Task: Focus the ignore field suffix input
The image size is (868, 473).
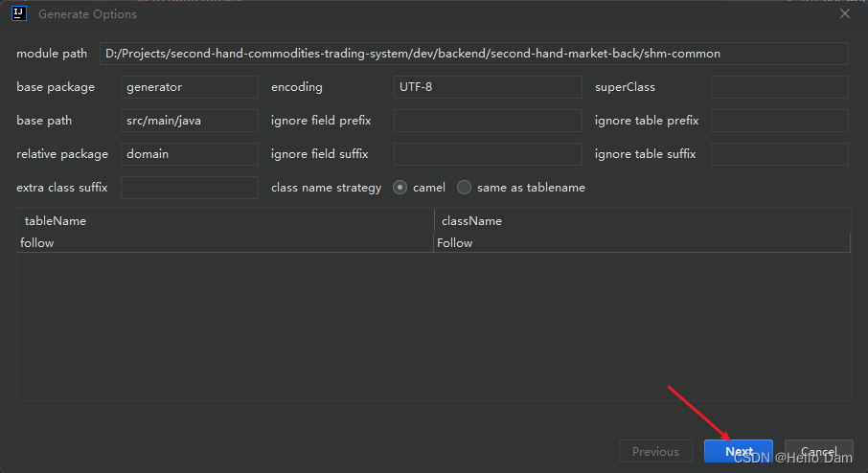Action: [488, 154]
